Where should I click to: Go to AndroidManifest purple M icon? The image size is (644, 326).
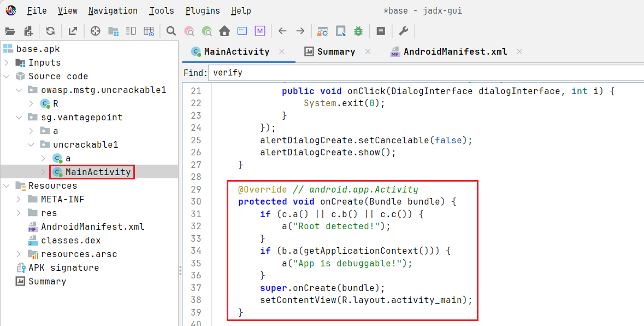[x=260, y=31]
